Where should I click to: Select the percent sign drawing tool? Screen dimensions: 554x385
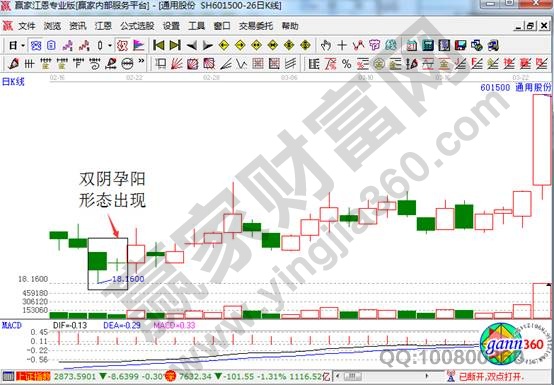tap(347, 64)
